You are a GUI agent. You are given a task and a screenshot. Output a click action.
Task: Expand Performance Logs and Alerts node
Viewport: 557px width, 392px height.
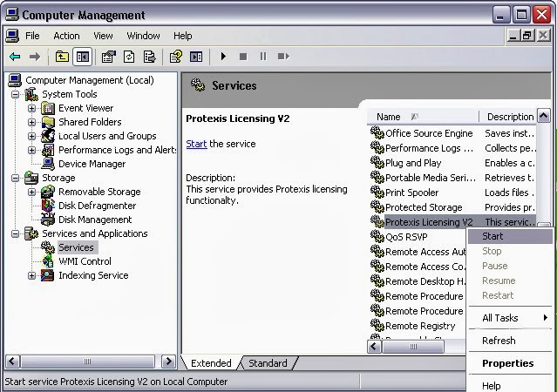tap(31, 150)
